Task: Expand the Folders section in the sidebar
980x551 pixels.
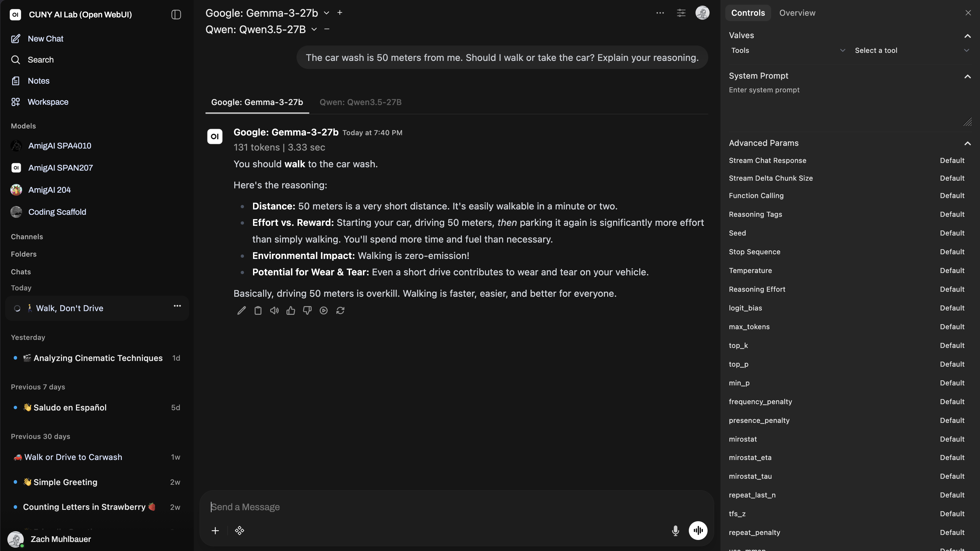Action: click(23, 254)
